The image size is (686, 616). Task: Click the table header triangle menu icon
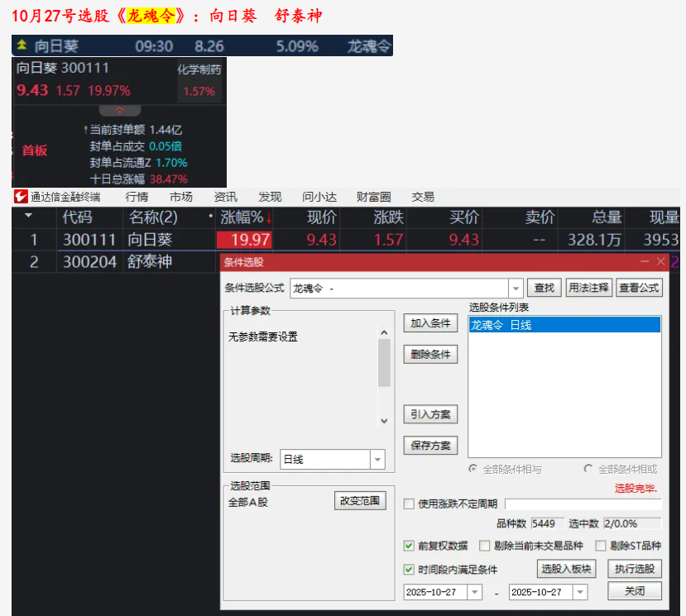[x=29, y=217]
